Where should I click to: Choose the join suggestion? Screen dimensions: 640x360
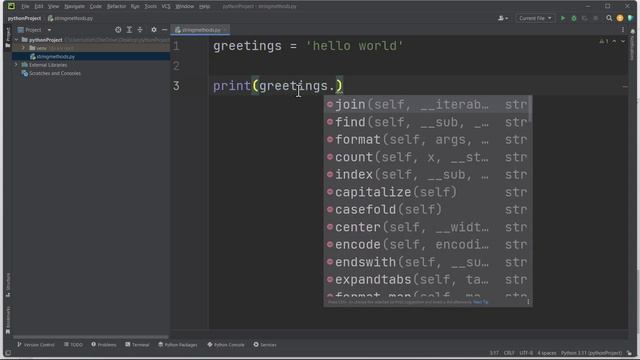click(427, 104)
